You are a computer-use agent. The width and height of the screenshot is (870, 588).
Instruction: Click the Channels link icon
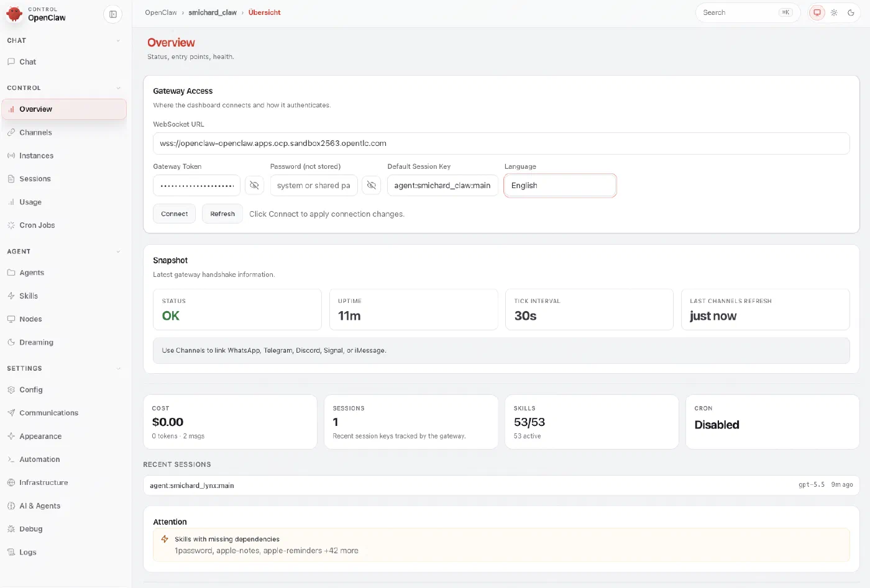[11, 132]
